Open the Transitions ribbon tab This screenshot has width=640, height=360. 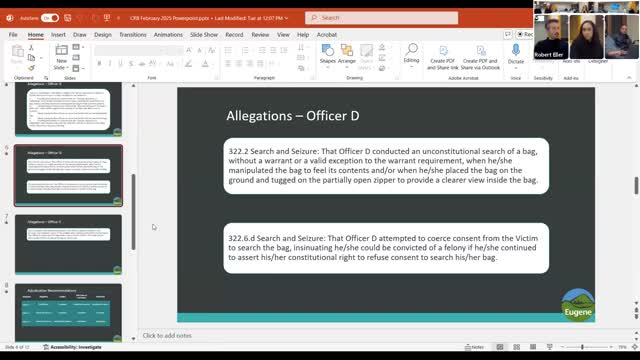coord(133,35)
